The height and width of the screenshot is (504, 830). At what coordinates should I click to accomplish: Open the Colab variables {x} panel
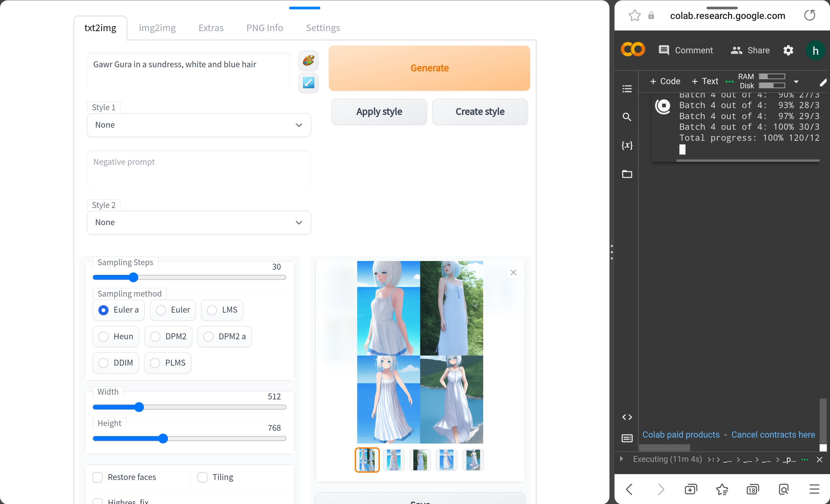click(627, 145)
